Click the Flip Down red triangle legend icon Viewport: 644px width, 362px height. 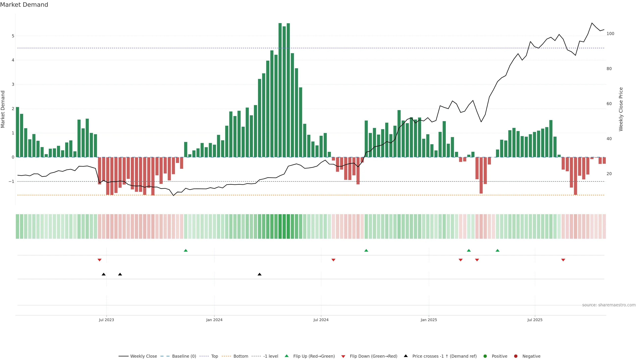point(343,356)
